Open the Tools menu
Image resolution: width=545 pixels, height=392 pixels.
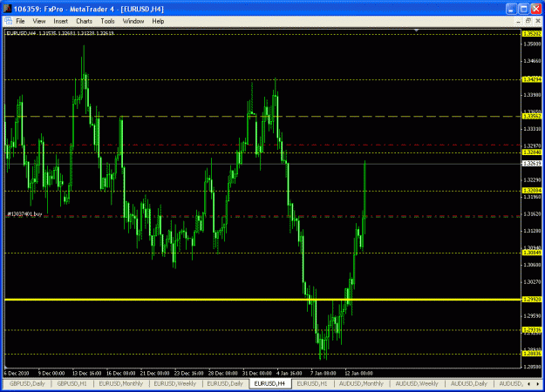coord(107,21)
